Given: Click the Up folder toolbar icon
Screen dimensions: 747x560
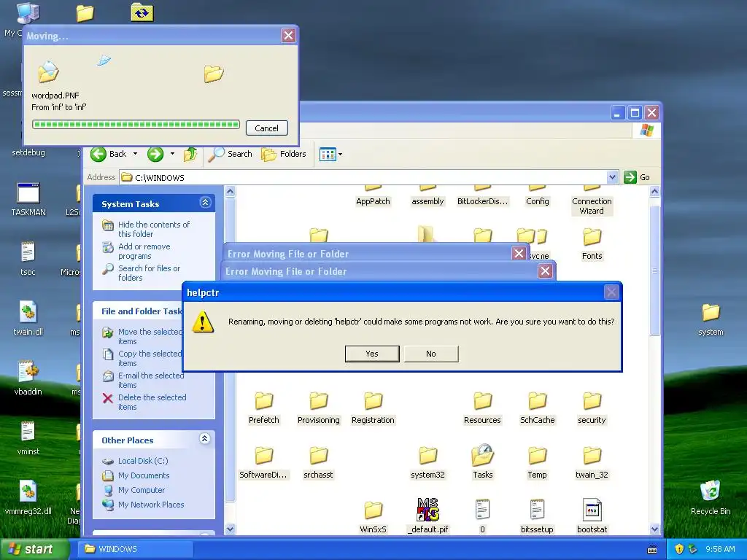Looking at the screenshot, I should 190,154.
